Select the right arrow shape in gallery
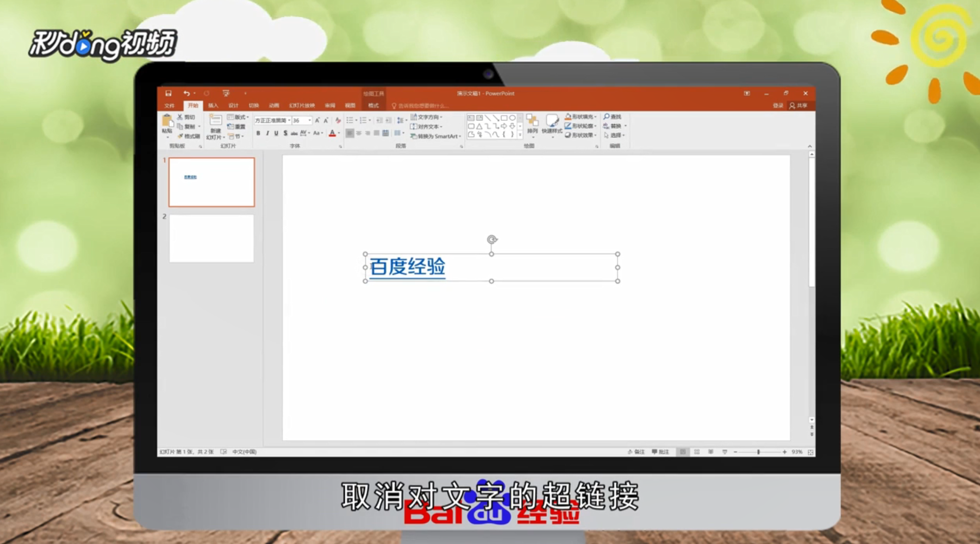Viewport: 980px width, 544px height. click(504, 126)
